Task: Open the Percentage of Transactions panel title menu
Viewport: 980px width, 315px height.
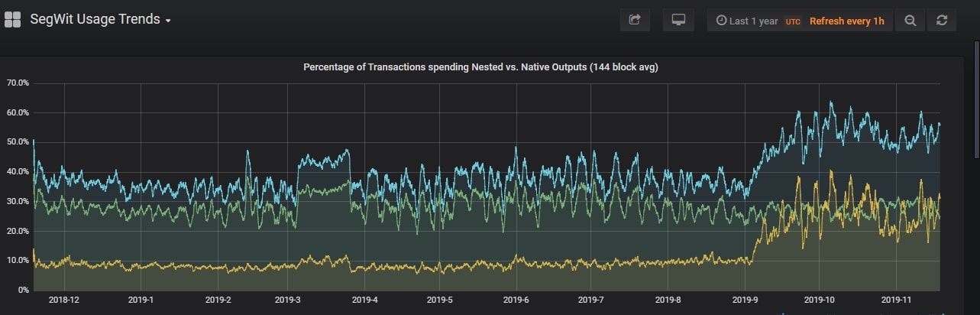Action: [x=480, y=67]
